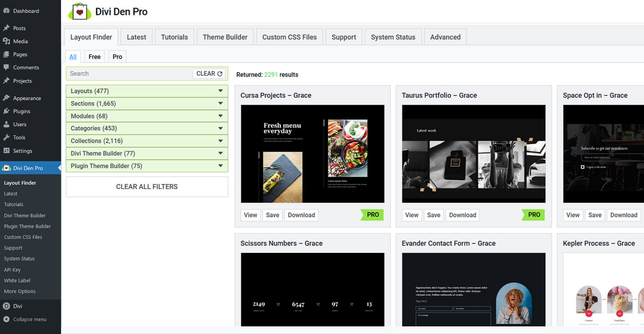This screenshot has width=644, height=334.
Task: View the Cursa Projects layout
Action: tap(250, 215)
